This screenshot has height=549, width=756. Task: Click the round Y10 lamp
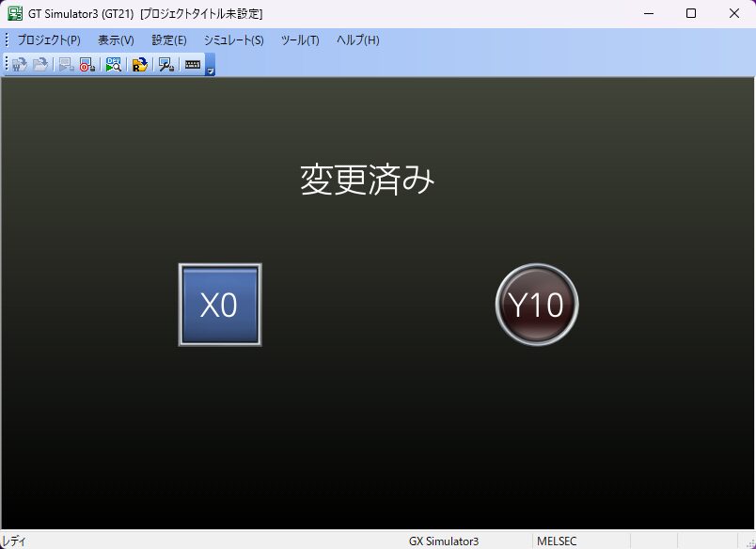[x=536, y=305]
